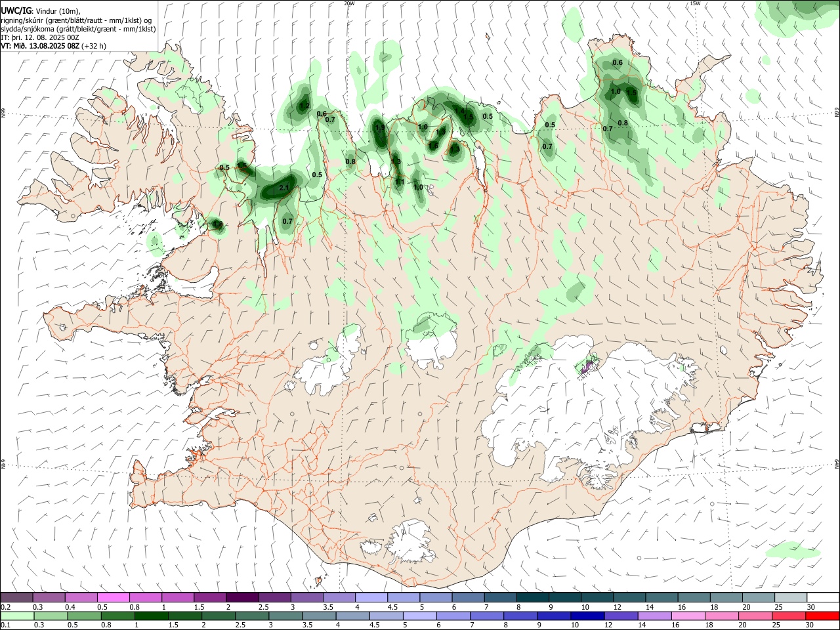
Task: Click the rain legend swatch between 3 and 3.5
Action: (x=286, y=616)
